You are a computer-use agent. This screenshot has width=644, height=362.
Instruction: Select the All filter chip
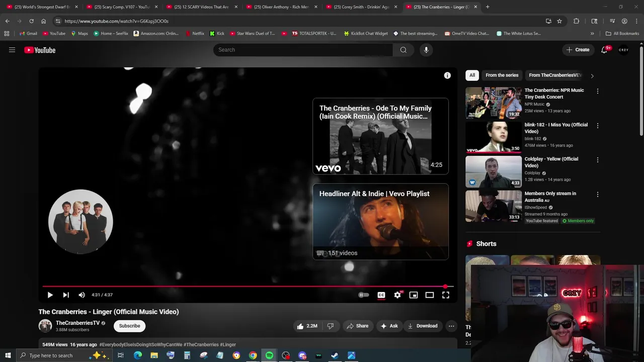click(x=472, y=75)
